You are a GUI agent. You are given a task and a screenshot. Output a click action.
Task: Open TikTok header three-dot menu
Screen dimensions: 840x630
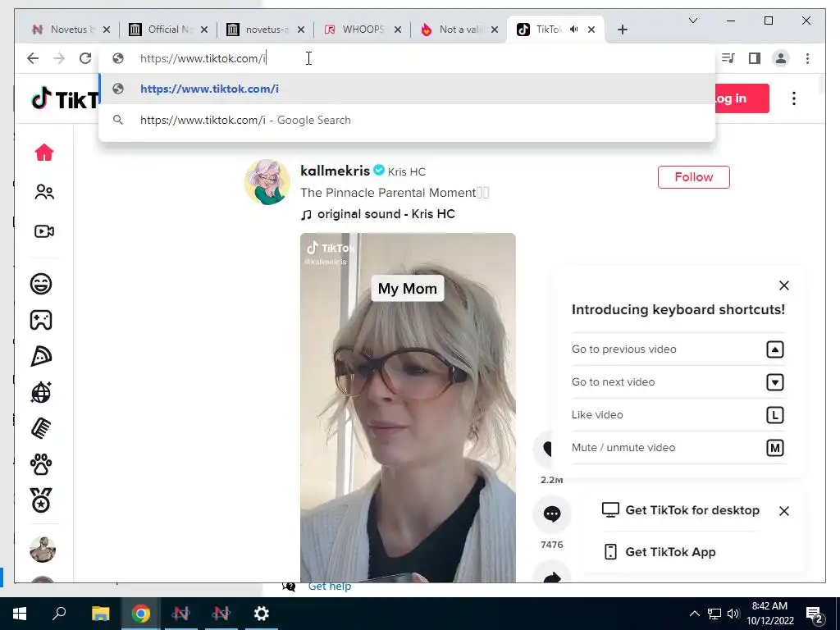(x=794, y=98)
